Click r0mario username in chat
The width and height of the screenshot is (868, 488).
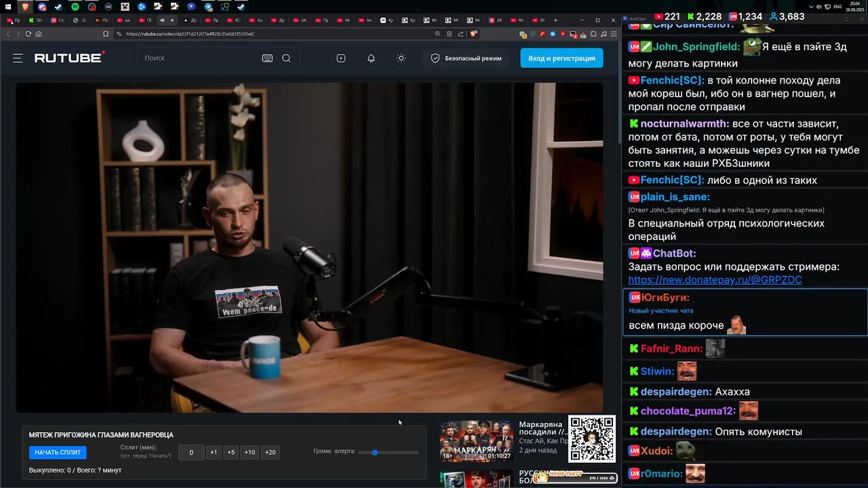[661, 474]
